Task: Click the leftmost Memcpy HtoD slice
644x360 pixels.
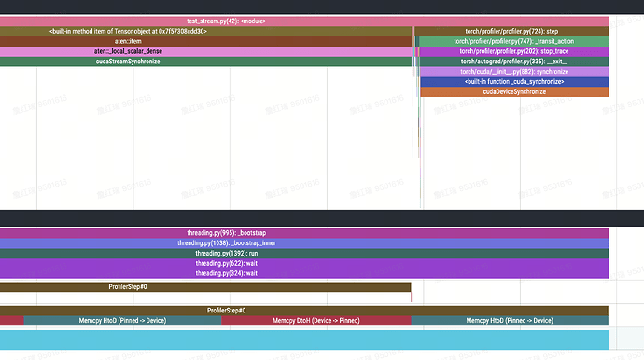Action: (x=122, y=321)
